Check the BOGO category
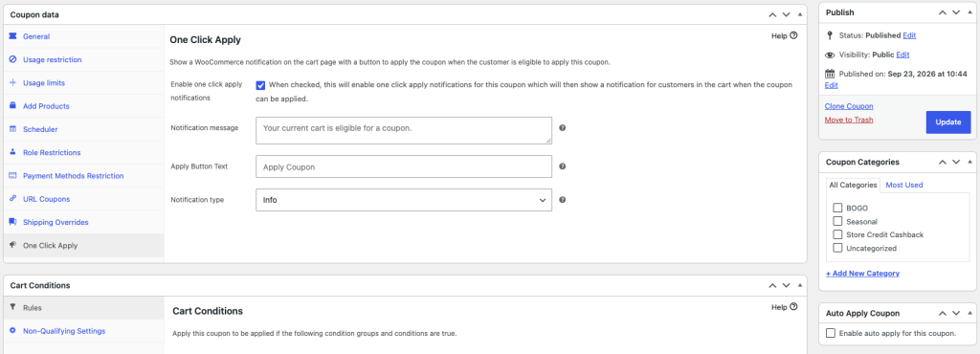Screen dimensions: 980x354 837,208
